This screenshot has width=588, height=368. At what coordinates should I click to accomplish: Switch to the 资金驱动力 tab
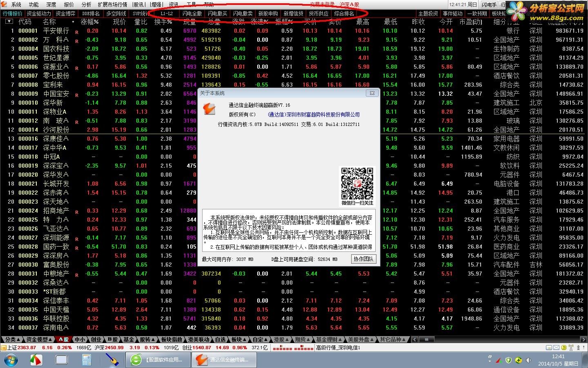pos(39,13)
